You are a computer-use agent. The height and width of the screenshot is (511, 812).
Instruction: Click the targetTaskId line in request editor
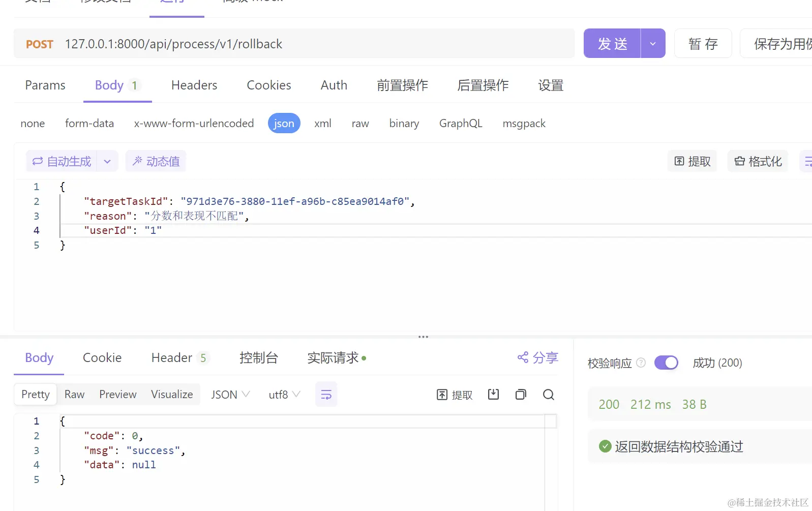click(249, 201)
